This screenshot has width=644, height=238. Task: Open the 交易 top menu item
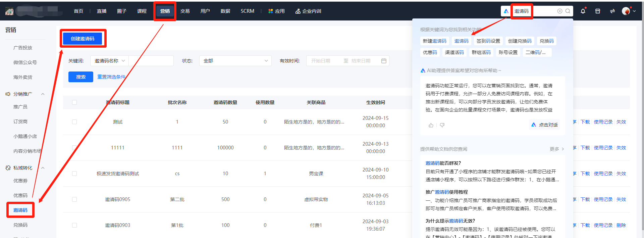[x=185, y=11]
